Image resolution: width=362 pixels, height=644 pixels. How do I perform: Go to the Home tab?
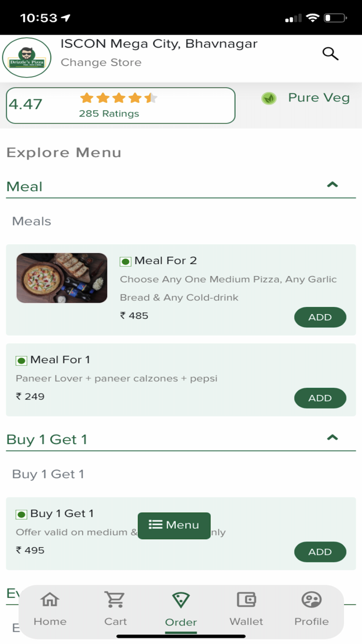click(50, 609)
